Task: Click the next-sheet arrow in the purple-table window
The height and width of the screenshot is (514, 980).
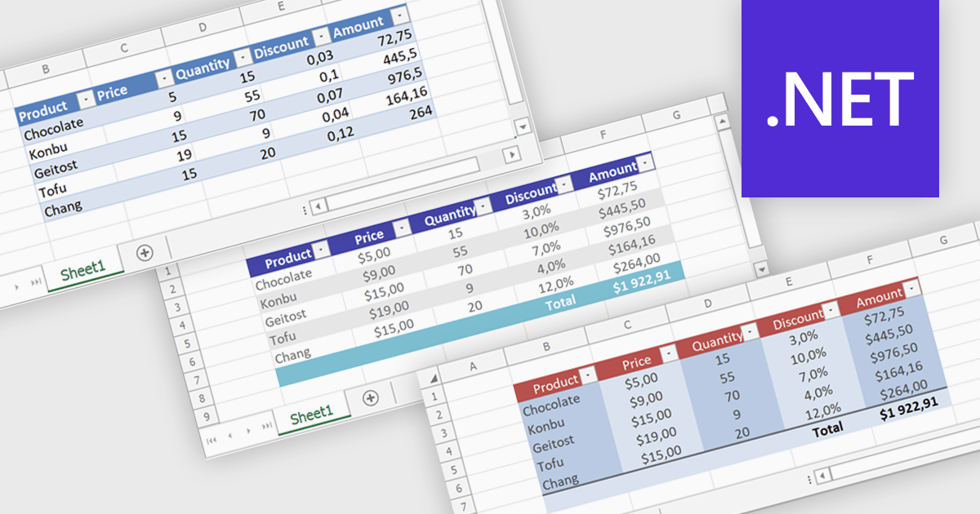Action: coord(248,430)
